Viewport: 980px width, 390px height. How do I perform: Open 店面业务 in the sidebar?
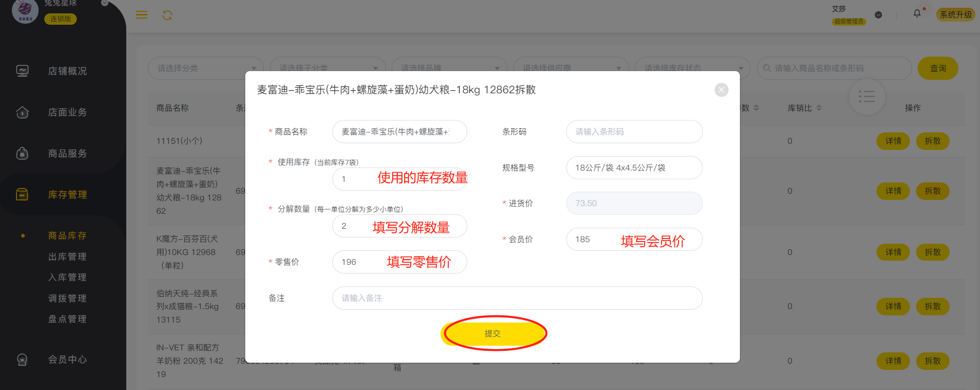(67, 112)
